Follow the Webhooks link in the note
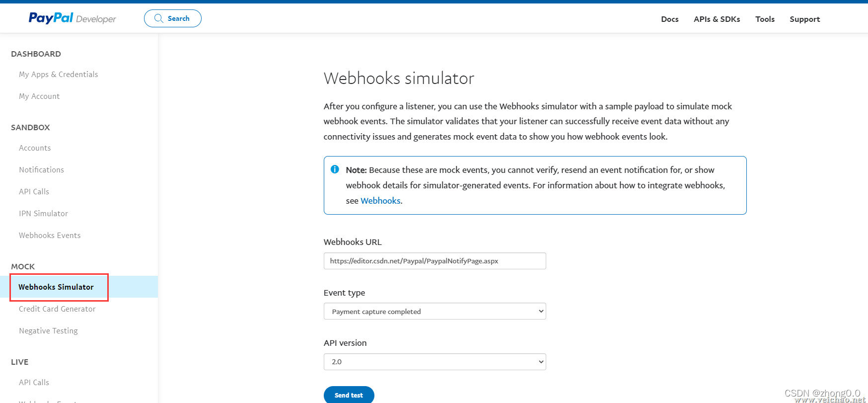868x403 pixels. point(380,200)
